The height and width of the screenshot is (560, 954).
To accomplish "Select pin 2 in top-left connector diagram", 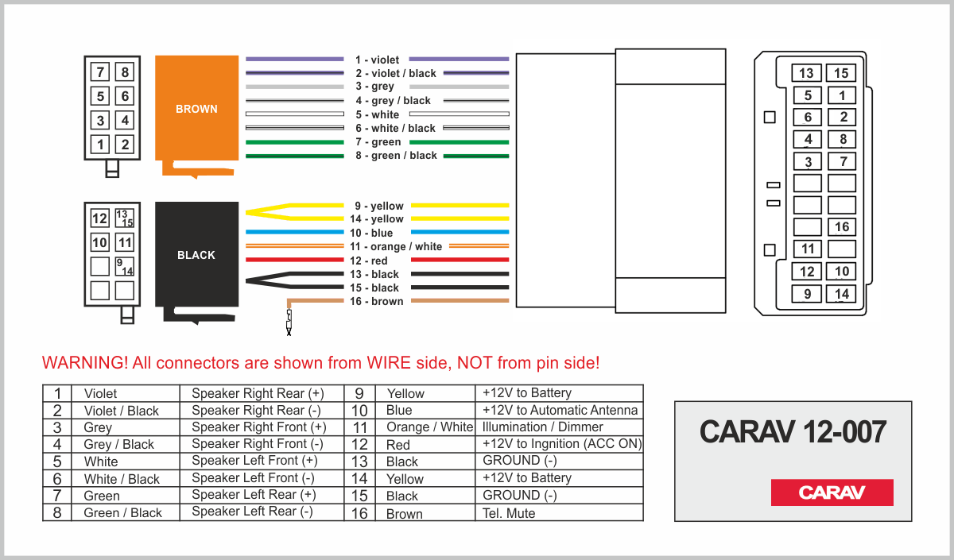I will point(125,145).
